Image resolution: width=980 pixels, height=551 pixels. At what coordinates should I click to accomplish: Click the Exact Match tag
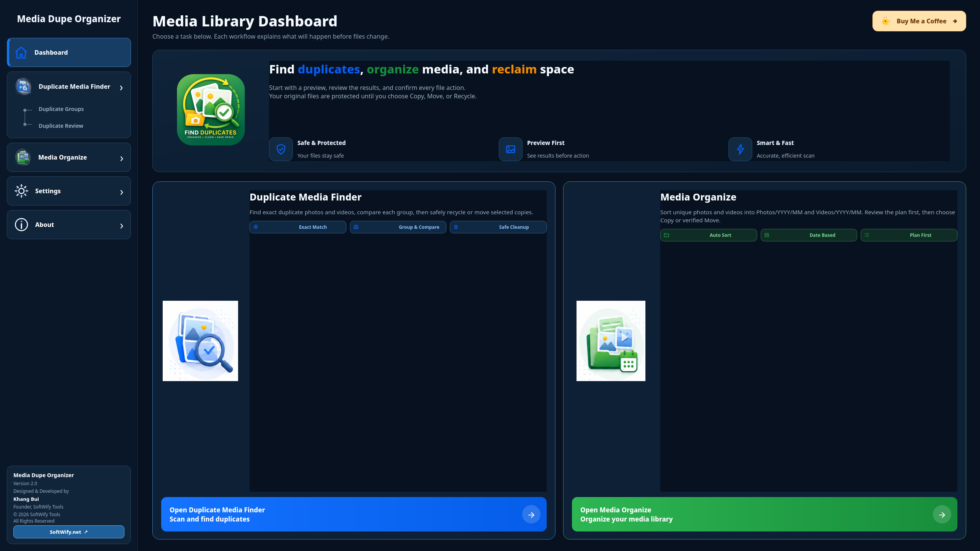click(x=298, y=227)
